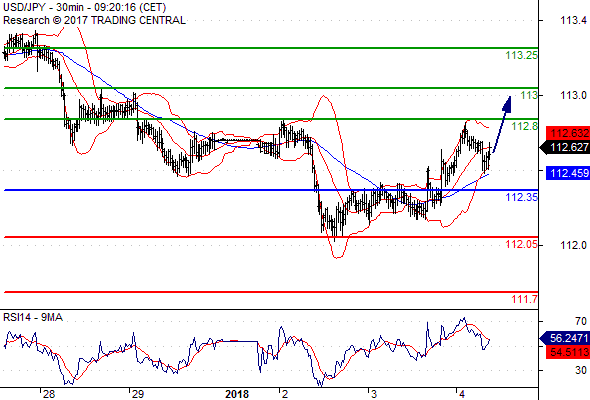Click the date 2 on time axis
590x400 pixels.
click(x=285, y=394)
